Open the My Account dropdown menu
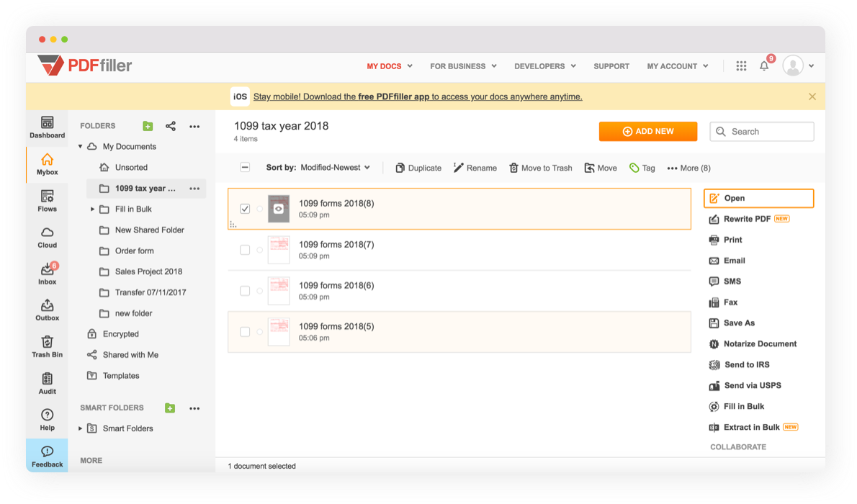This screenshot has height=504, width=857. click(x=678, y=66)
